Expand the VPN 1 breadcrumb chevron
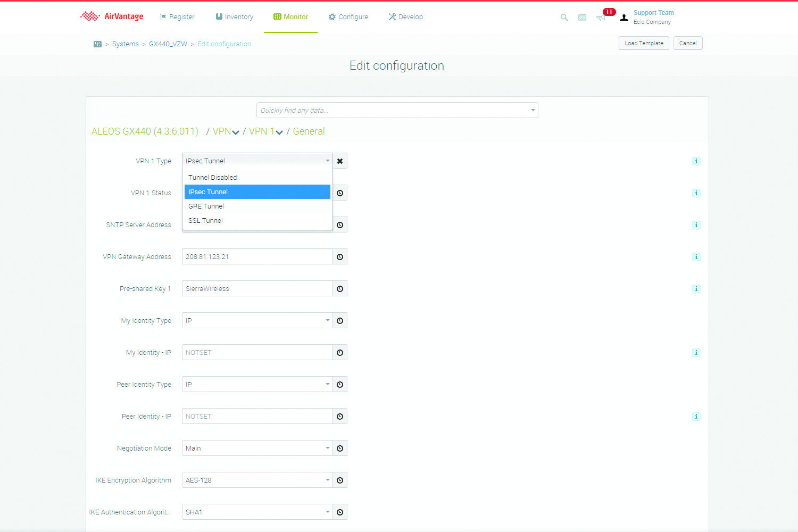Image resolution: width=798 pixels, height=532 pixels. pyautogui.click(x=279, y=132)
